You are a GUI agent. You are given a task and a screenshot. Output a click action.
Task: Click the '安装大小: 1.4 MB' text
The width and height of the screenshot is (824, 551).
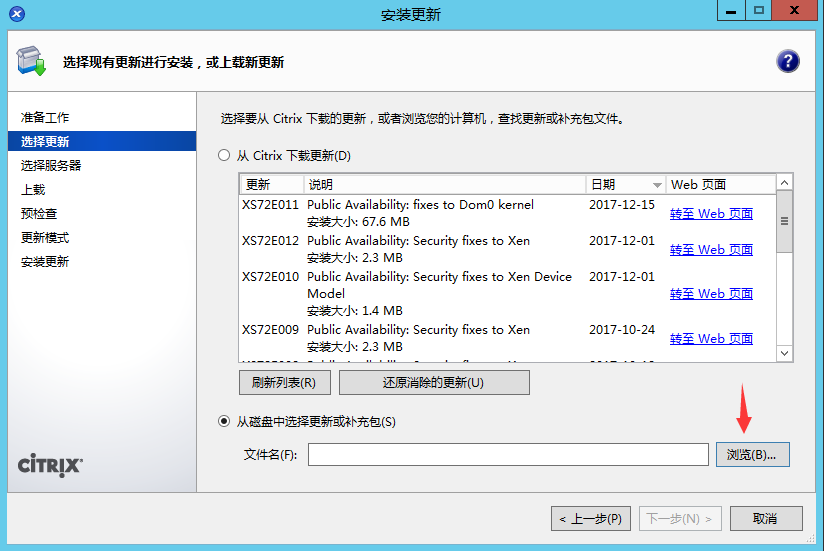(355, 310)
